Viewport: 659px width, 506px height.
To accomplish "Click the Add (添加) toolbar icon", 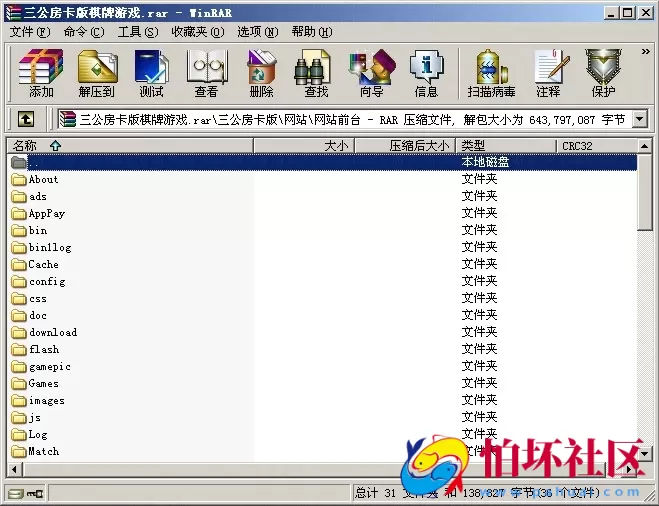I will pos(41,74).
